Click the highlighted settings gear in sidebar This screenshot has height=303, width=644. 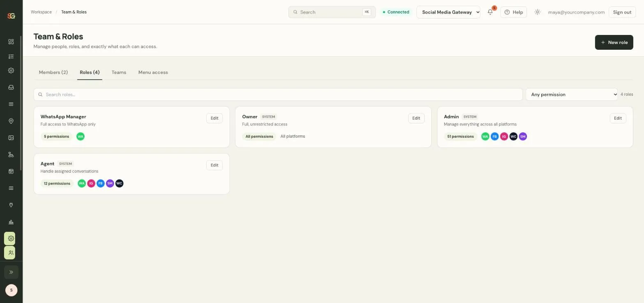tap(10, 238)
